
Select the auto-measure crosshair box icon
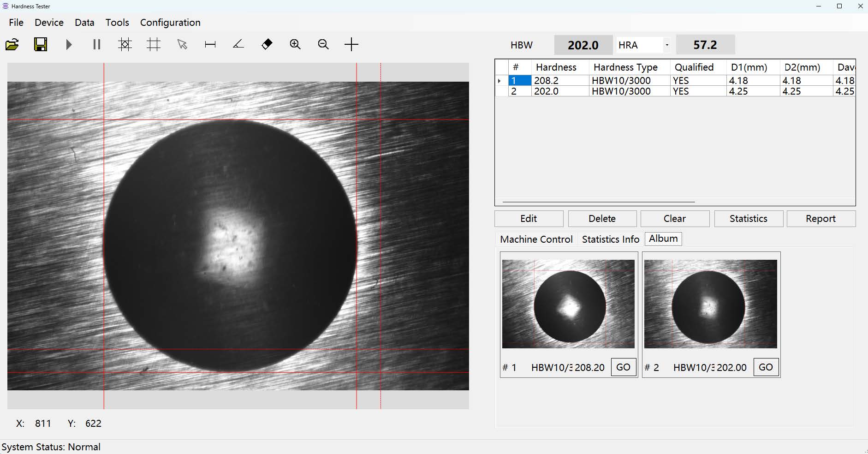click(x=125, y=45)
